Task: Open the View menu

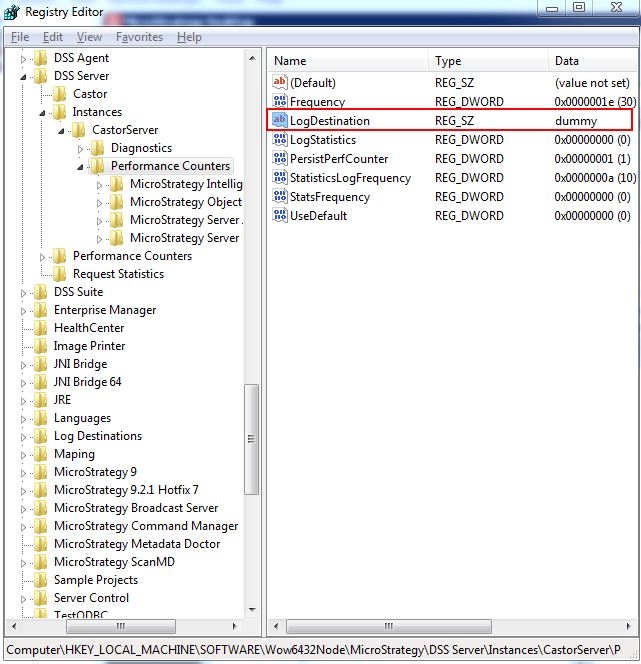Action: pyautogui.click(x=89, y=37)
